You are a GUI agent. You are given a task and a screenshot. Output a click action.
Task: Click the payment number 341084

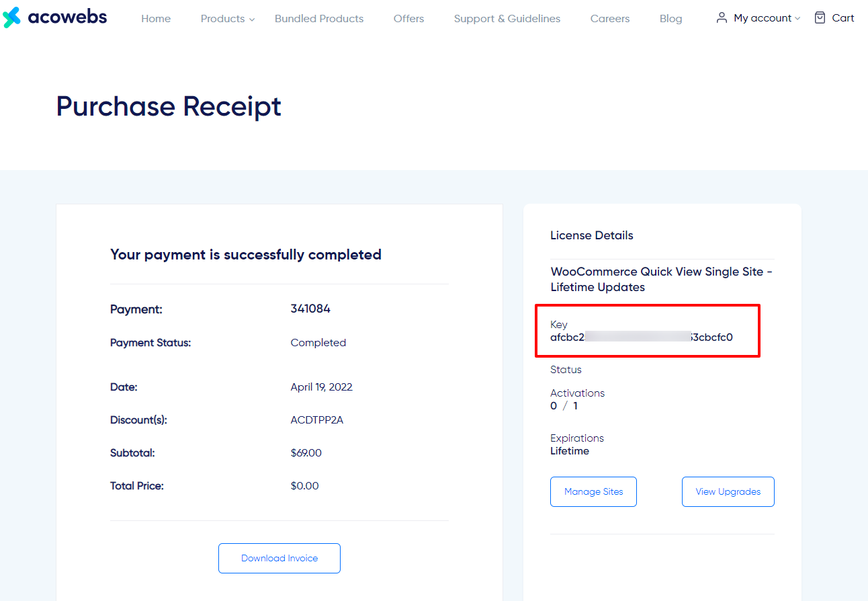[310, 309]
